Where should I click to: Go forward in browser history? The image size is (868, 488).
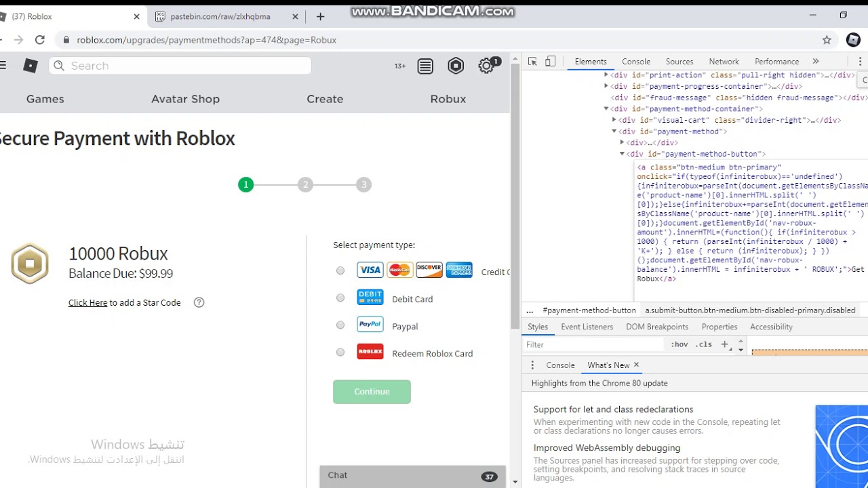18,40
